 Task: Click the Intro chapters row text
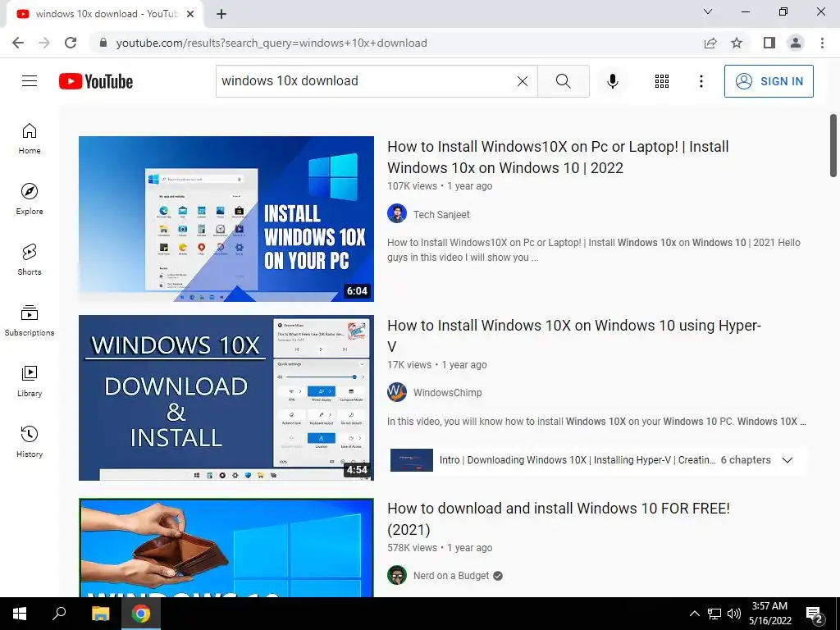[577, 460]
